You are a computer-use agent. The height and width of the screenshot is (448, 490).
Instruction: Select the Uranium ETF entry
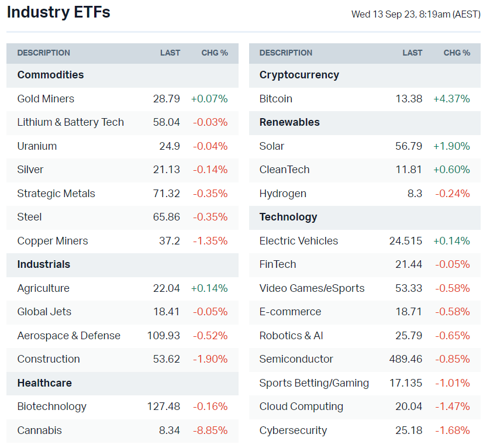(37, 146)
